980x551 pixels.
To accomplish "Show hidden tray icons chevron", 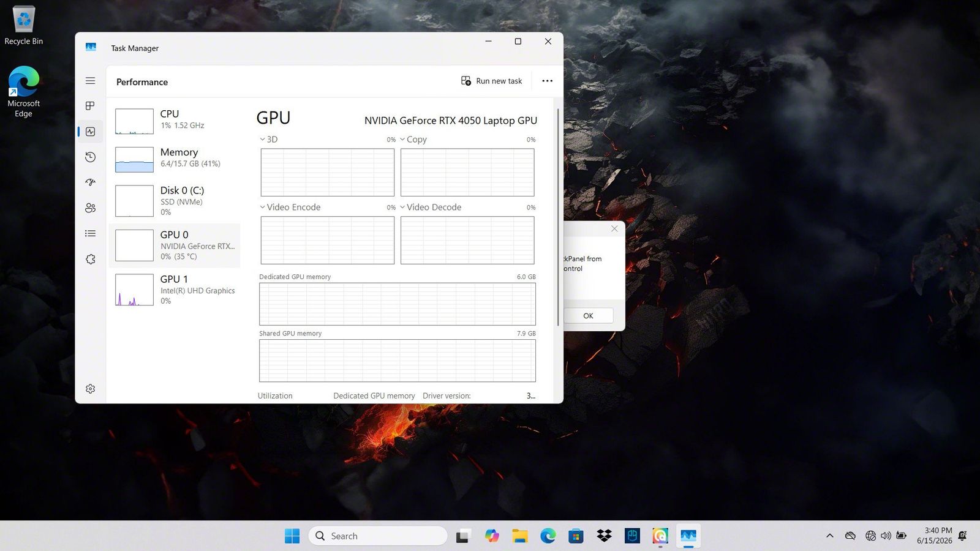I will point(830,536).
